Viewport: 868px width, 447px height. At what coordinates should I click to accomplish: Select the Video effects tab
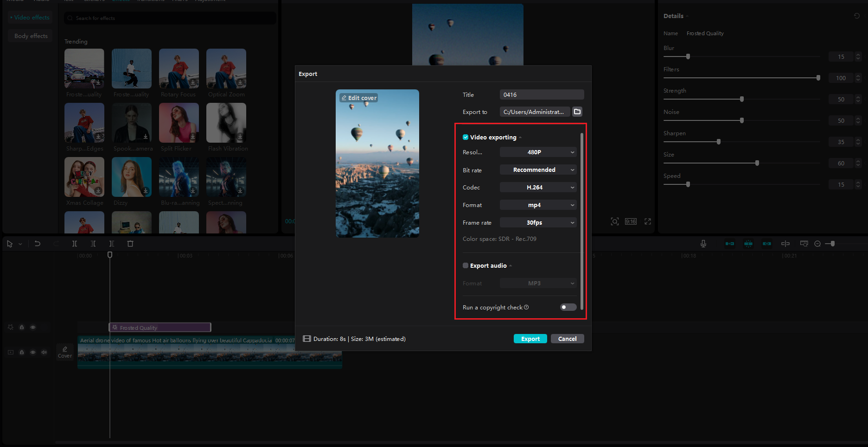click(x=30, y=17)
